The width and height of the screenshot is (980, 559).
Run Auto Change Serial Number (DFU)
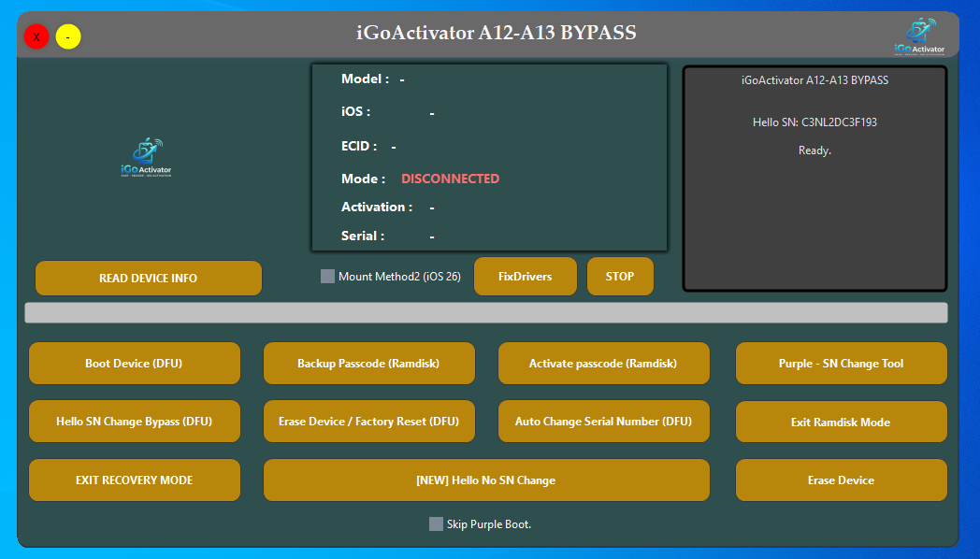click(x=604, y=422)
